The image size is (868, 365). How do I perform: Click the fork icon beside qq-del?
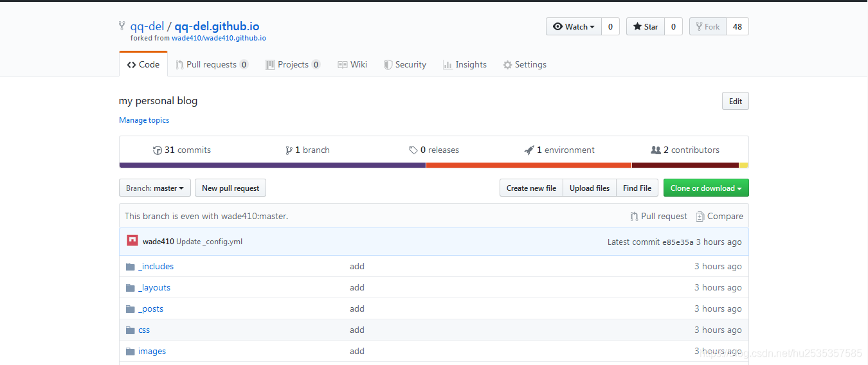click(122, 26)
